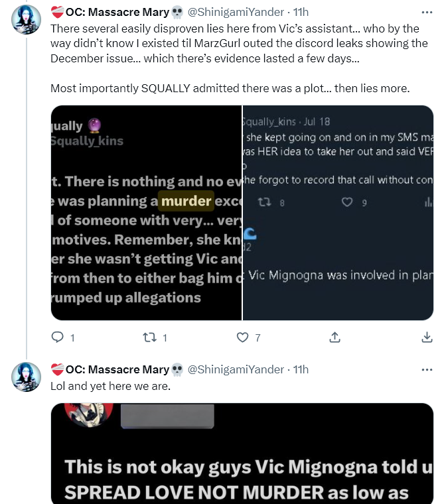The width and height of the screenshot is (444, 504).
Task: Like the first tweet
Action: click(x=243, y=338)
